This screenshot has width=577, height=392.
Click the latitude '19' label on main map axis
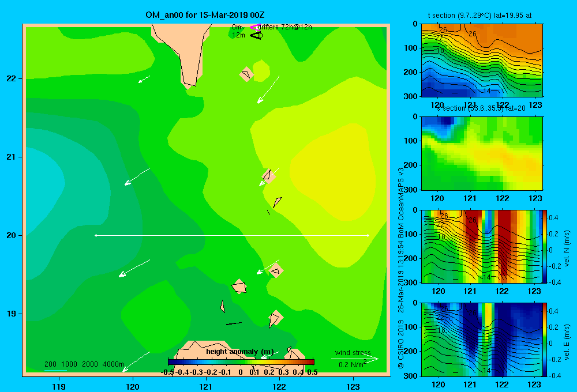pyautogui.click(x=11, y=314)
